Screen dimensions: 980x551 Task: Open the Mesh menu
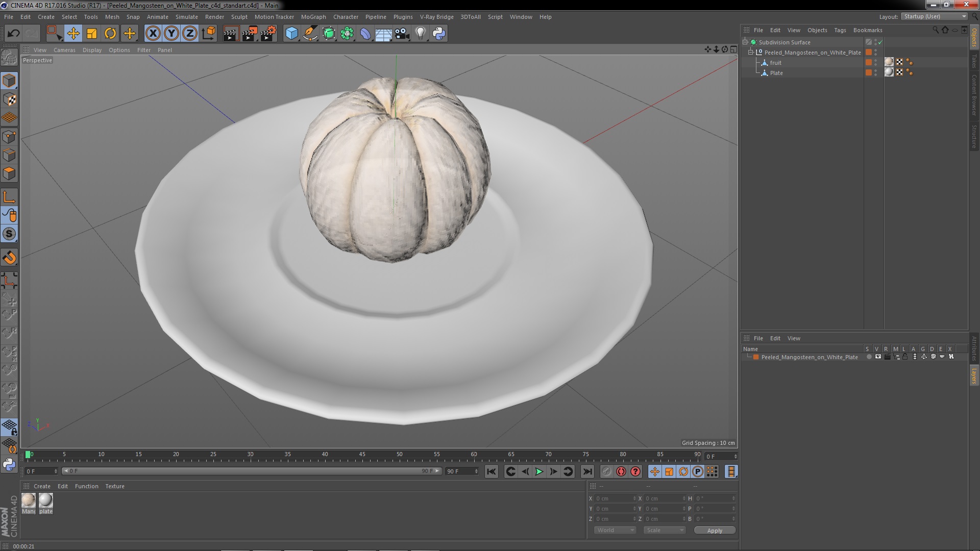pyautogui.click(x=112, y=17)
